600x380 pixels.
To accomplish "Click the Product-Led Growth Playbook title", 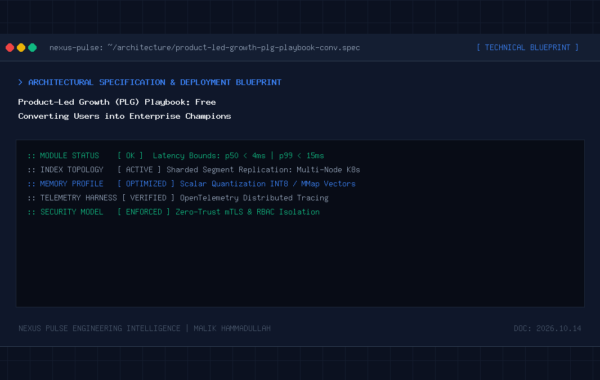I will pos(124,109).
